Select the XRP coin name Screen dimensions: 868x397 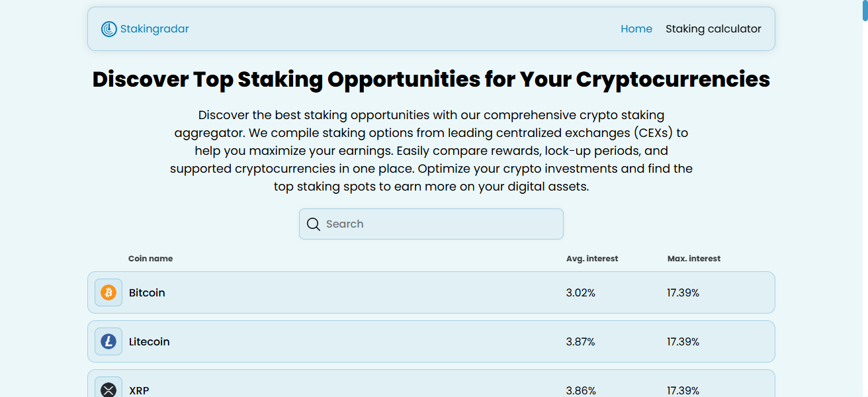point(139,390)
